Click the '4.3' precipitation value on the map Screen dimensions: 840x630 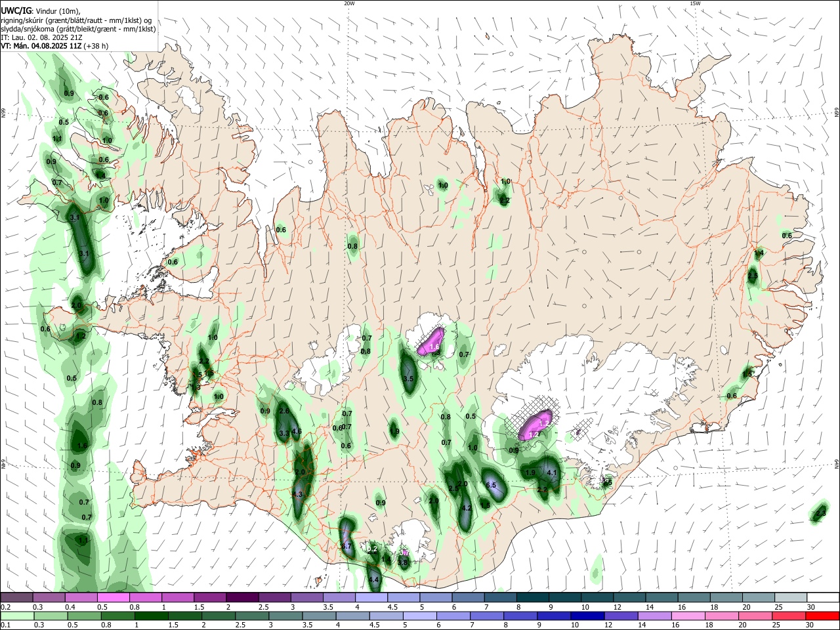click(x=297, y=494)
